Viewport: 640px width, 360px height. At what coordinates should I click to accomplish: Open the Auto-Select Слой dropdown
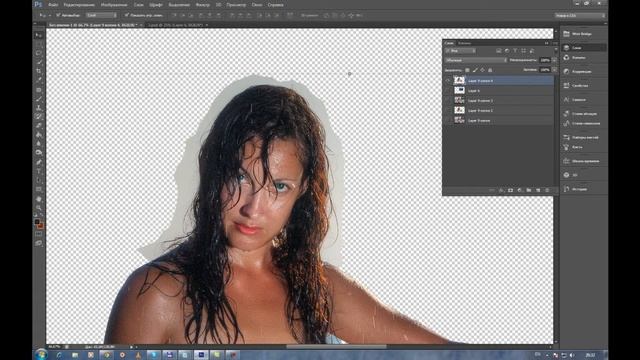click(x=101, y=15)
